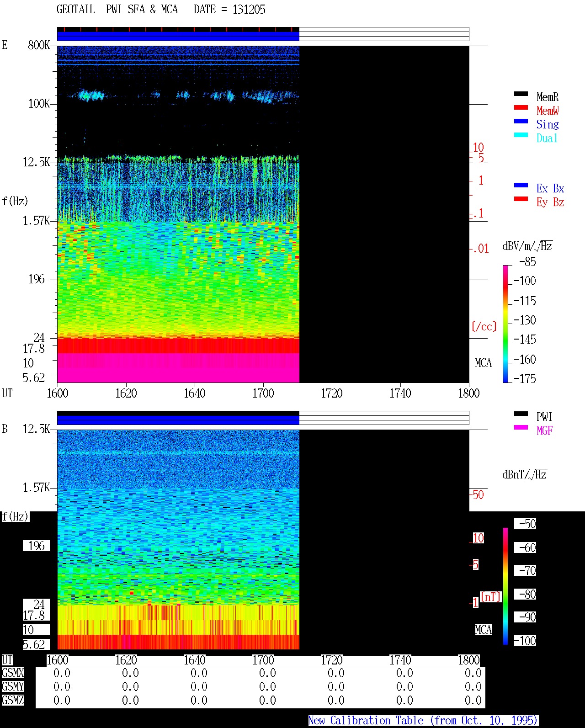The width and height of the screenshot is (585, 728).
Task: Click the dBV/m/√Hz vertical color bar
Action: pos(505,324)
